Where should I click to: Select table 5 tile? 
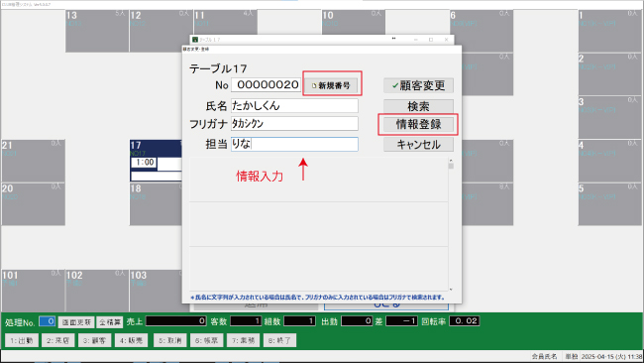point(609,204)
